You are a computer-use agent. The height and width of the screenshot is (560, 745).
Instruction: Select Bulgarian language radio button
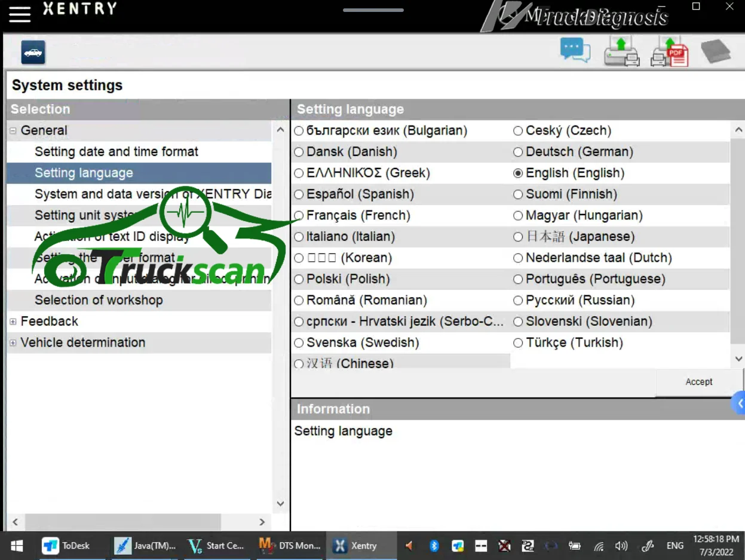coord(299,131)
